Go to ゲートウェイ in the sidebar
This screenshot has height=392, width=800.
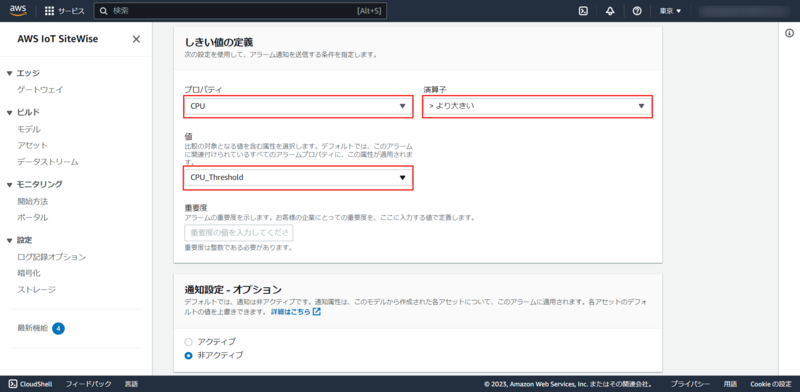click(40, 89)
